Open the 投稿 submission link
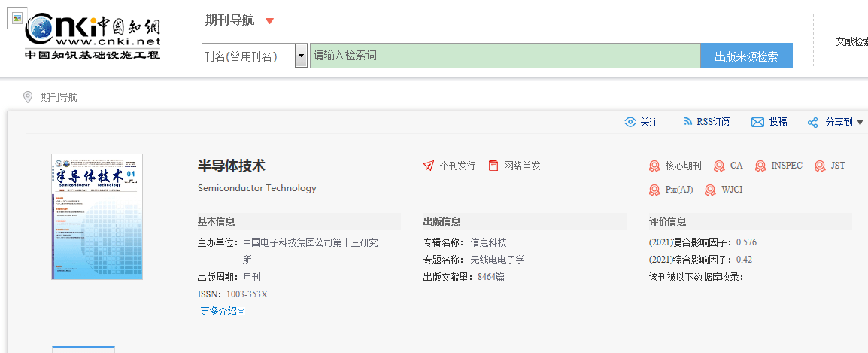This screenshot has height=353, width=868. [778, 122]
